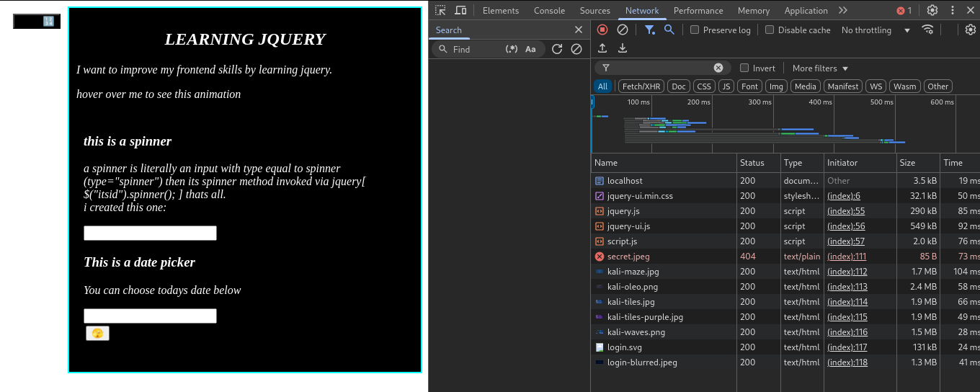Click the import HAR file upload icon

pos(602,48)
